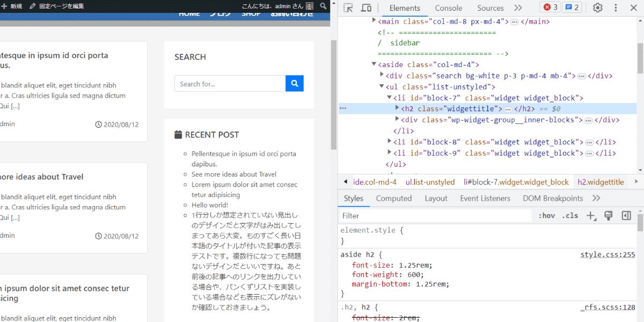Expand the wp-widget-group__inner-blocks div

click(x=398, y=120)
